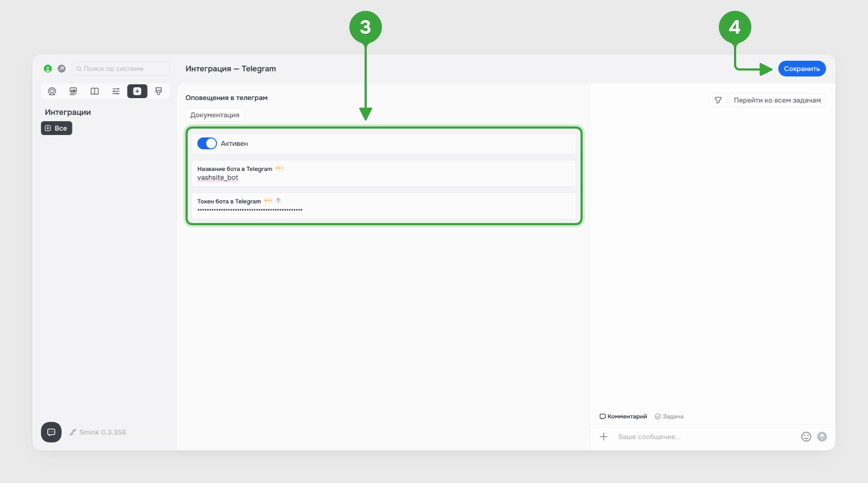Click the send message arrow button
Image resolution: width=868 pixels, height=483 pixels.
pyautogui.click(x=822, y=437)
